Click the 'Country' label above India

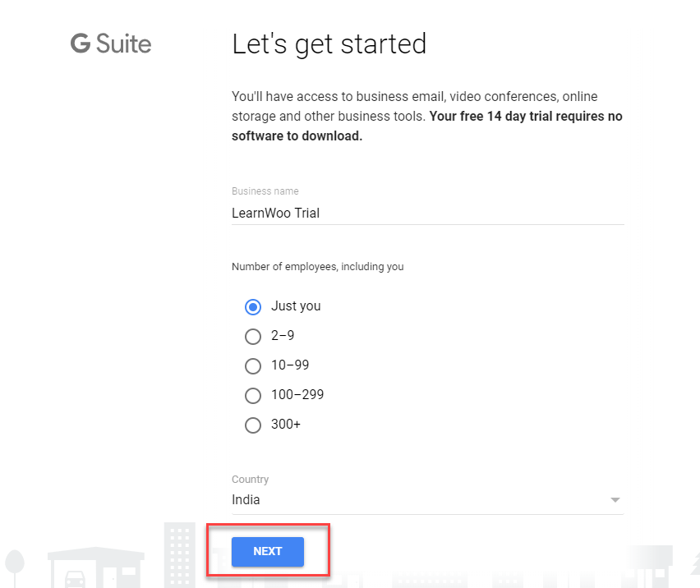[250, 479]
